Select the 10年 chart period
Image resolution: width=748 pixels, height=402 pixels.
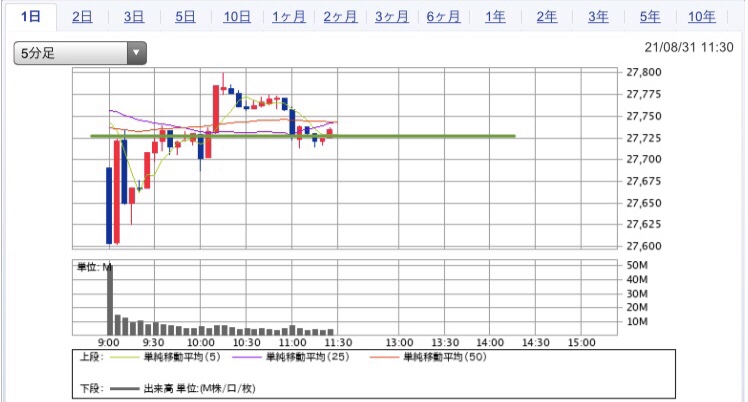pyautogui.click(x=702, y=17)
